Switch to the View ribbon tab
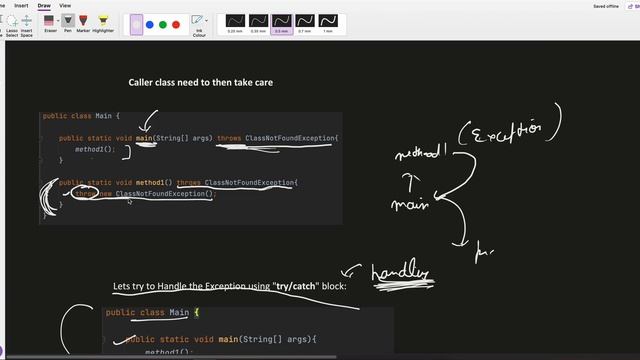Viewport: 640px width, 360px height. [x=65, y=6]
